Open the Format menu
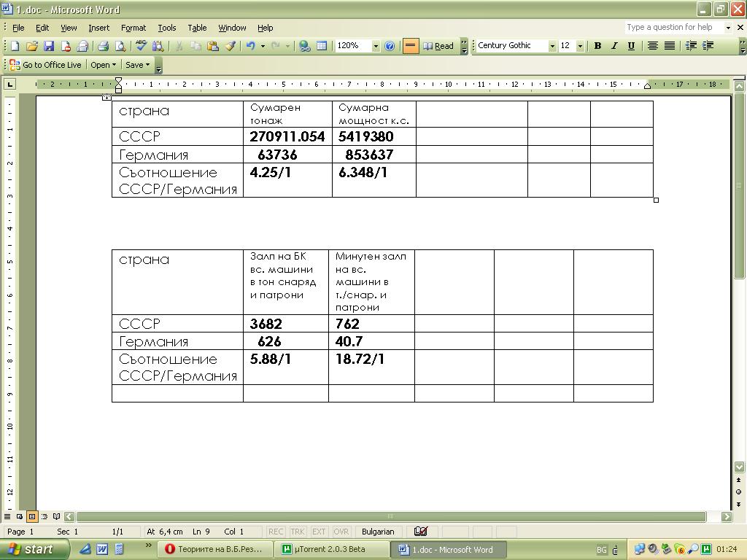Screen dimensions: 747x560 (133, 28)
